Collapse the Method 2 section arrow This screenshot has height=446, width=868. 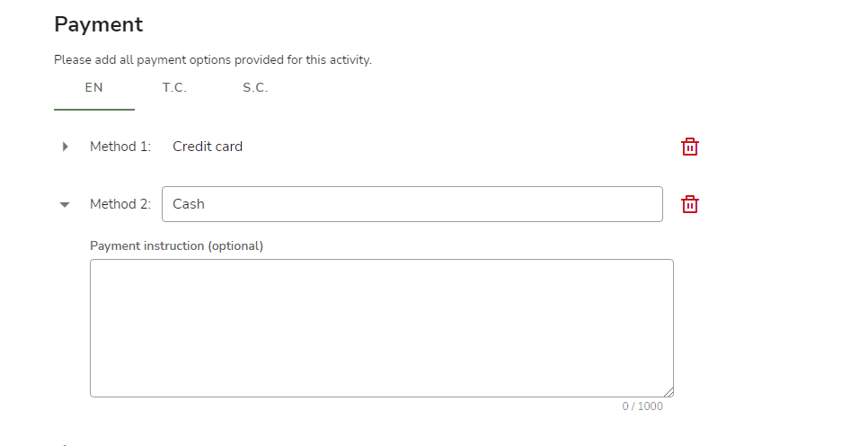(x=65, y=204)
